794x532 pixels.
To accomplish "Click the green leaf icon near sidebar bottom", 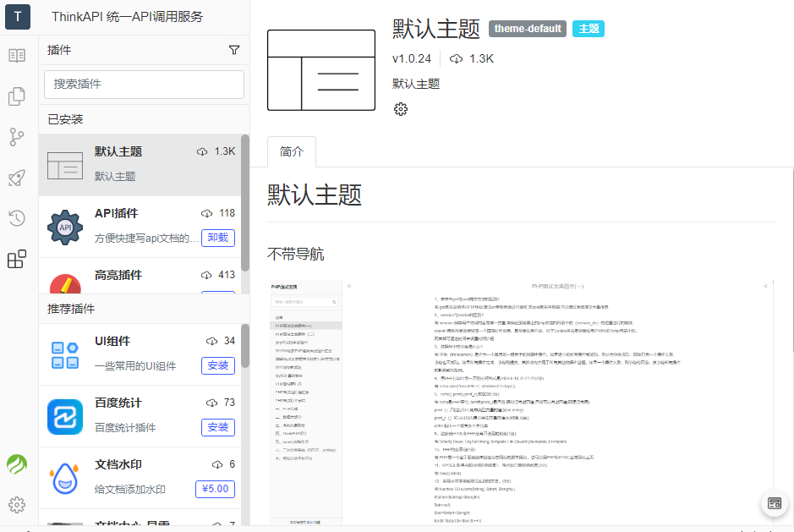I will click(17, 464).
